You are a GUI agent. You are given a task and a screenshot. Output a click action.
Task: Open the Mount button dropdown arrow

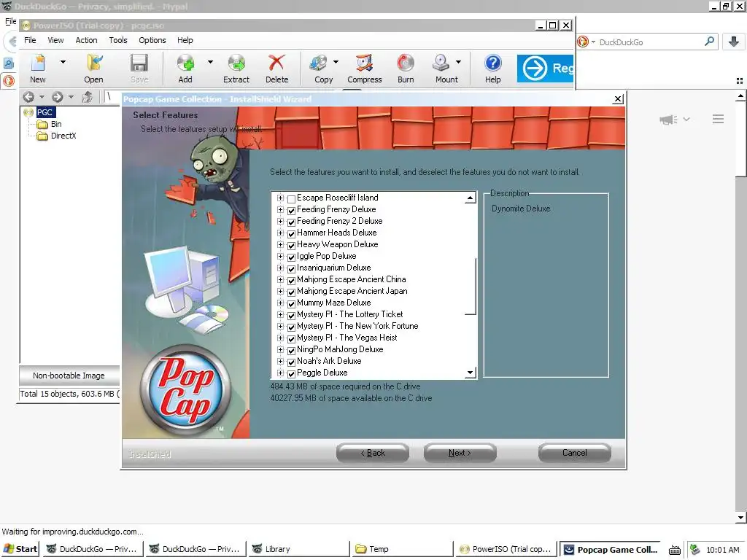coord(458,62)
